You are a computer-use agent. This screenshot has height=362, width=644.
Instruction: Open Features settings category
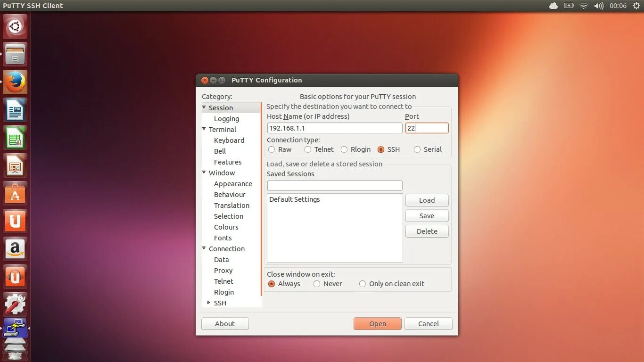228,162
